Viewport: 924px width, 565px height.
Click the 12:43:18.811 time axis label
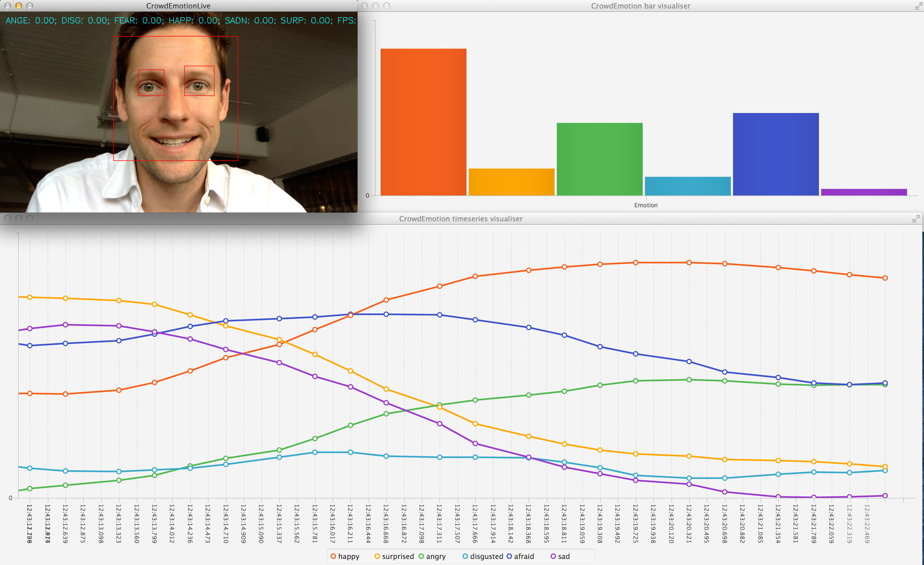pyautogui.click(x=564, y=523)
